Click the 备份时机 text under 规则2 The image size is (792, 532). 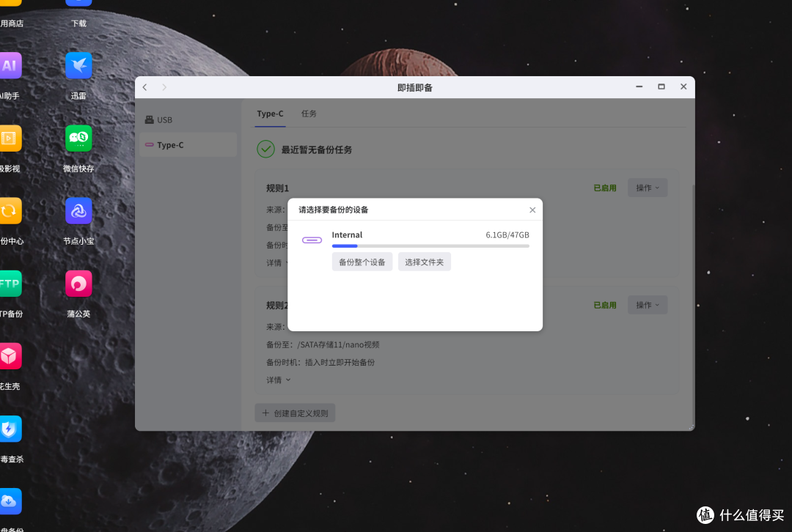point(320,363)
